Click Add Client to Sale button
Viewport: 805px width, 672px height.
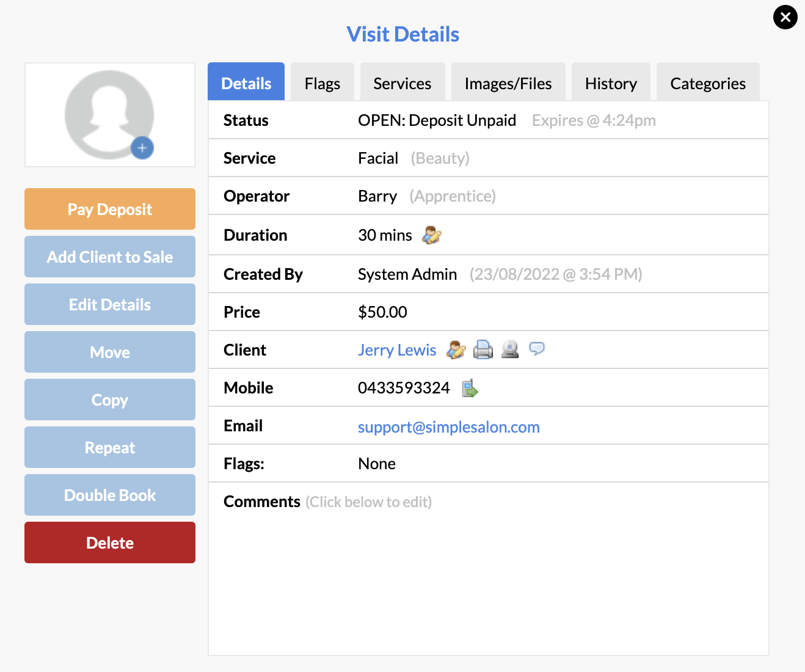click(110, 257)
